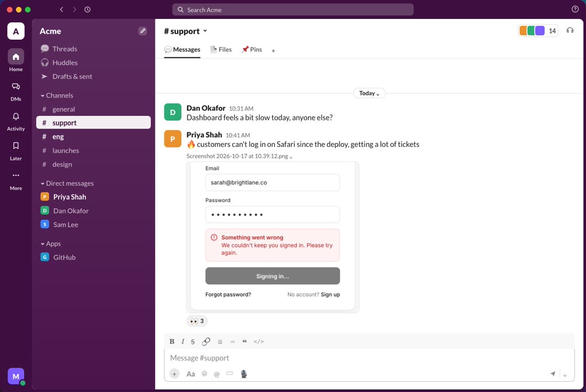Viewport: 586px width, 392px height.
Task: Apply bold formatting in composer
Action: point(172,341)
